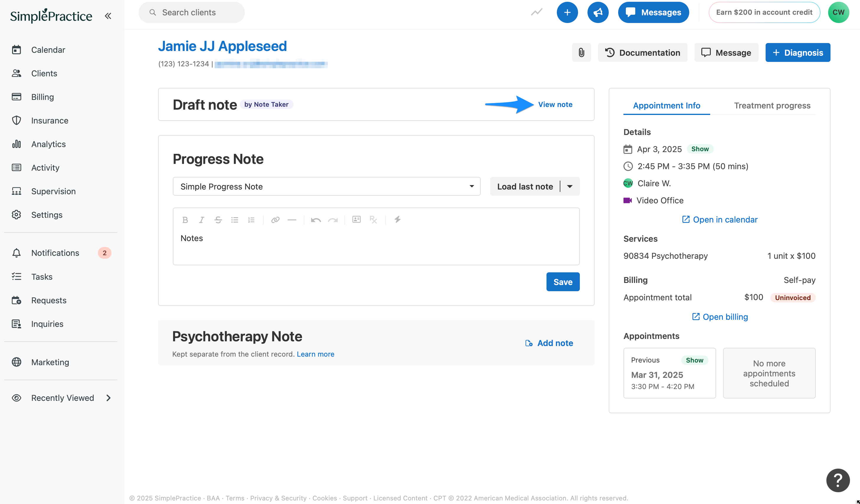Open the Appointment Info tab

pos(666,106)
